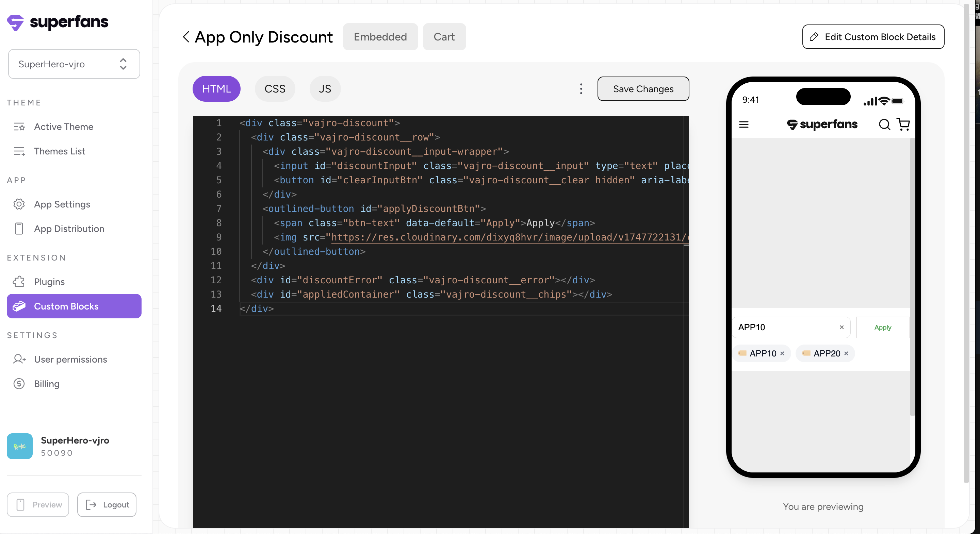
Task: Open the three-dot editor options menu
Action: [581, 89]
